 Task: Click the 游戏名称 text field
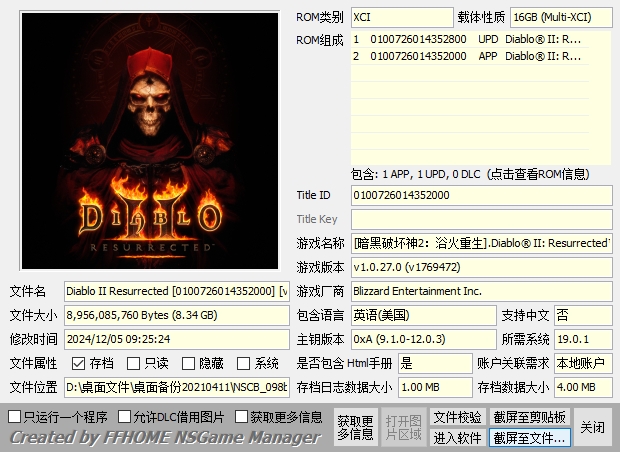(481, 243)
